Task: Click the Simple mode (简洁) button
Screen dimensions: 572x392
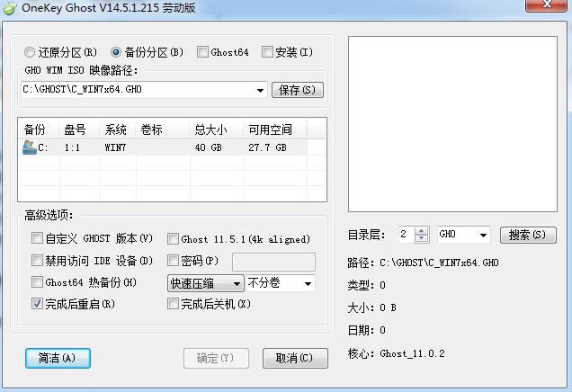Action: pos(58,358)
